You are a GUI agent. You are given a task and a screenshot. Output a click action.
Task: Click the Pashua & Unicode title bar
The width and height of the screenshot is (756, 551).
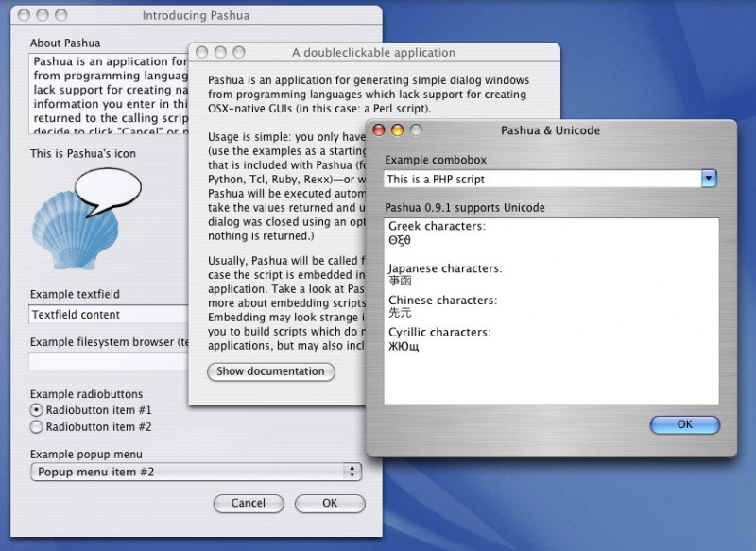(x=551, y=130)
